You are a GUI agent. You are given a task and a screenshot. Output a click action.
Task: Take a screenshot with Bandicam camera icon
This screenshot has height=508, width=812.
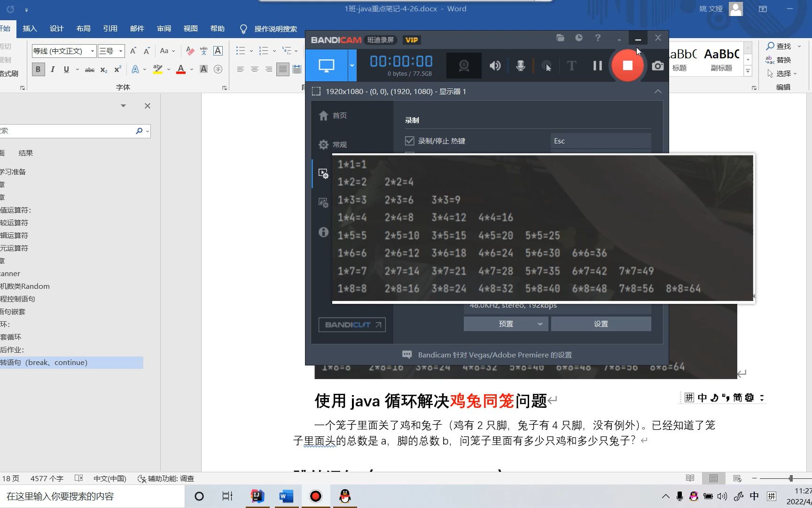point(658,66)
